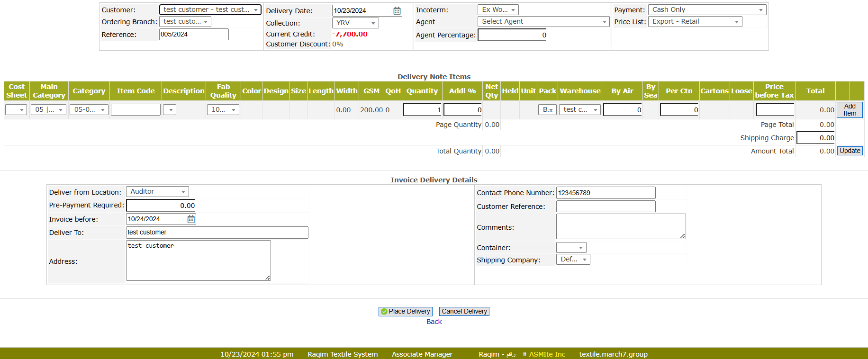
Task: Open the Invoice before calendar picker
Action: click(191, 219)
